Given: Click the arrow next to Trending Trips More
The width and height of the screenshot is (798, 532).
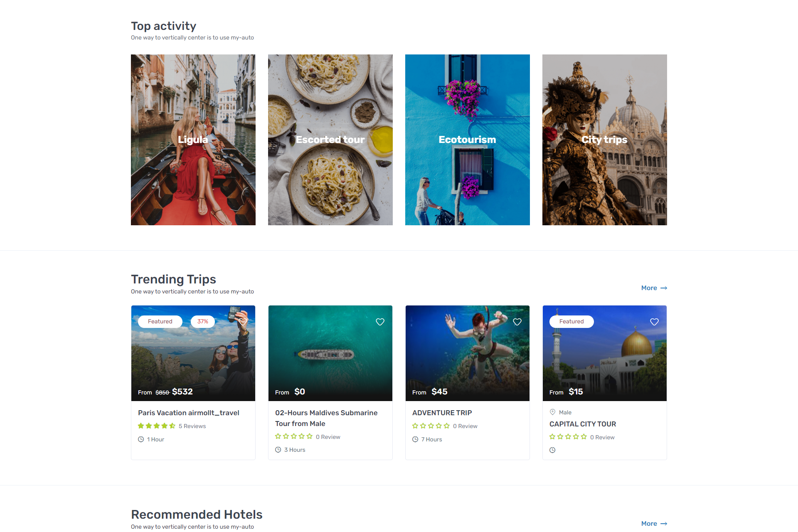Looking at the screenshot, I should pos(664,288).
